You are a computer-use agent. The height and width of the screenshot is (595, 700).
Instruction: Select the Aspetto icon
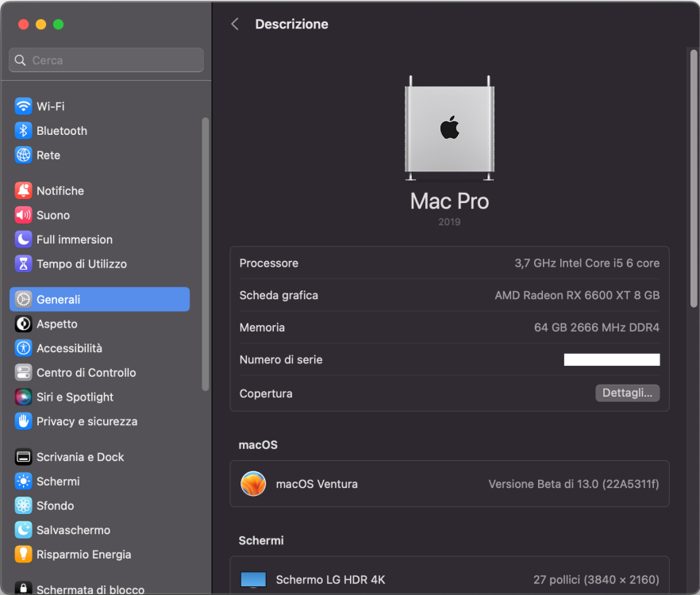click(x=23, y=324)
